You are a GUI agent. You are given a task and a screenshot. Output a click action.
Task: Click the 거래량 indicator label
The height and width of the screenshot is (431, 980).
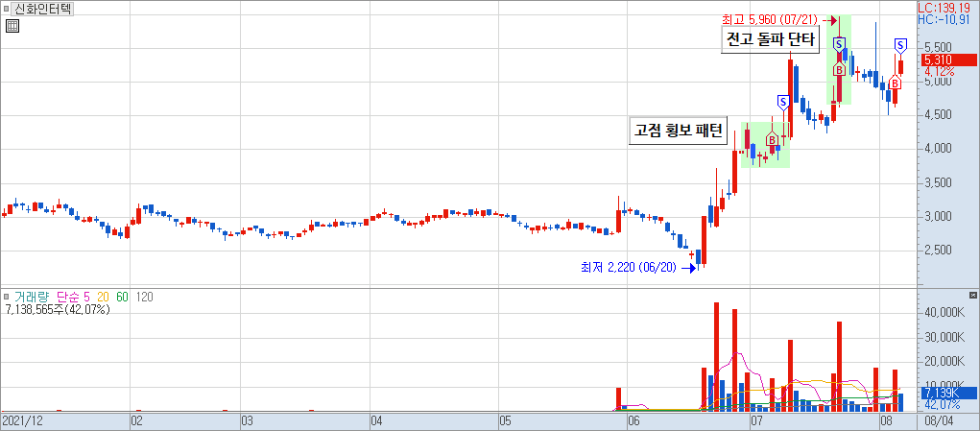point(32,297)
